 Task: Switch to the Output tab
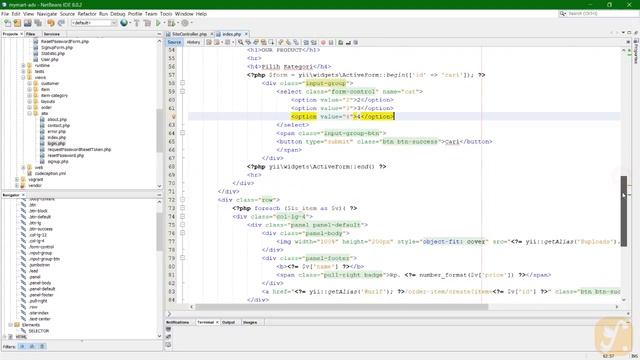(229, 322)
